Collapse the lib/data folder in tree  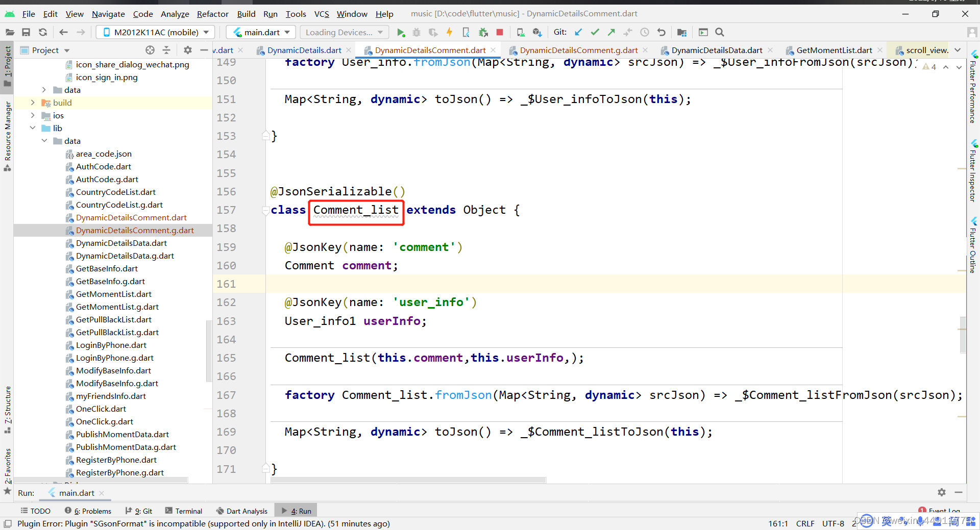44,141
